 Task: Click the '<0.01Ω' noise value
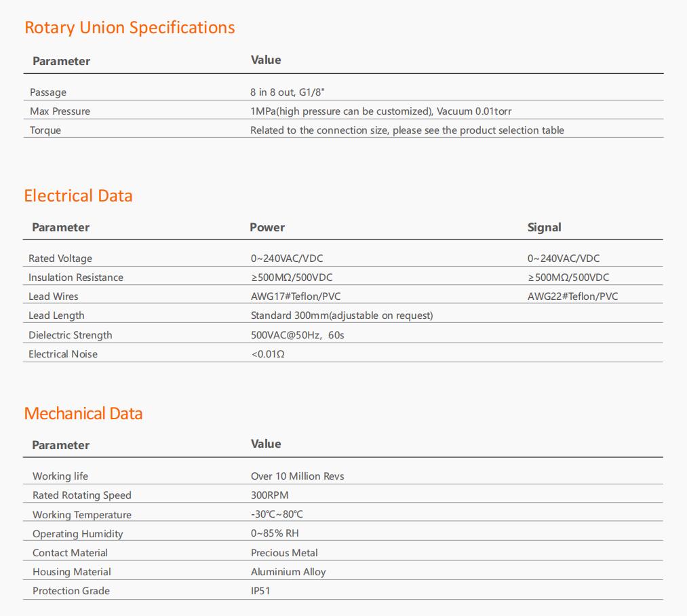coord(268,354)
